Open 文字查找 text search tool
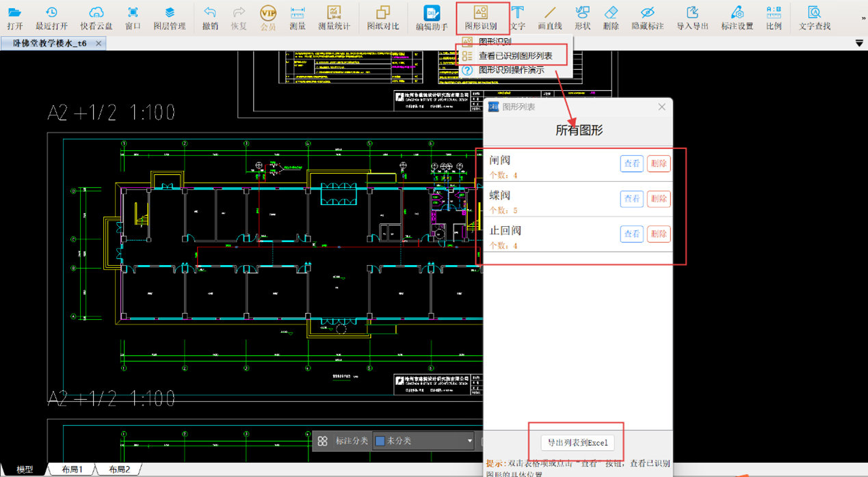The height and width of the screenshot is (477, 868). click(814, 17)
